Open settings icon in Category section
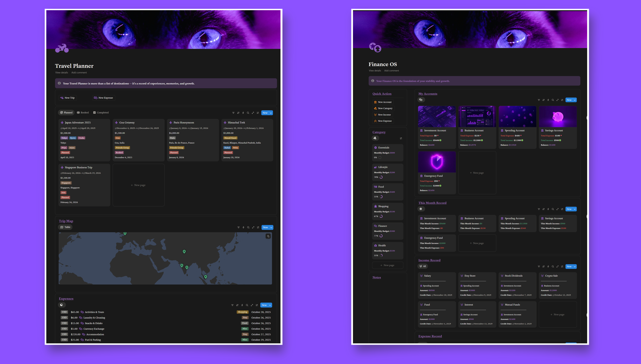Viewport: 641px width, 364px height. coord(401,138)
